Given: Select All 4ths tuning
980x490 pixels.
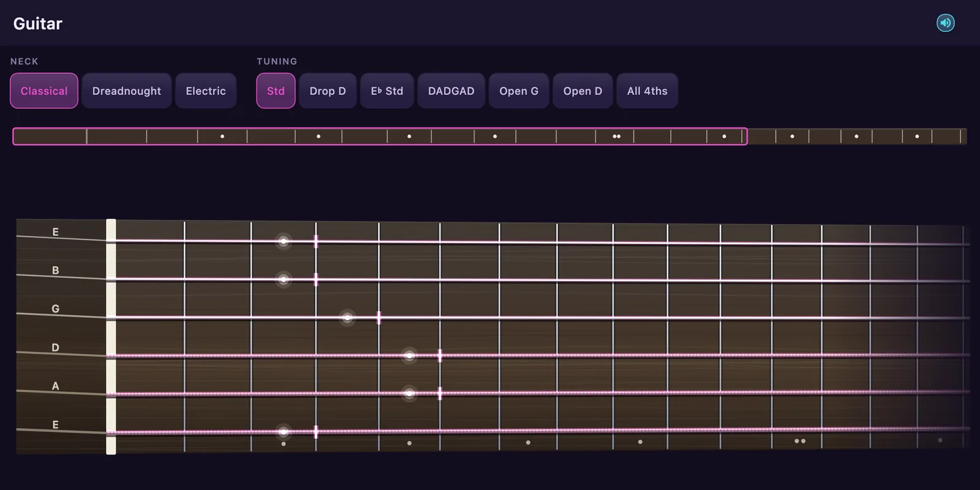Looking at the screenshot, I should 647,91.
